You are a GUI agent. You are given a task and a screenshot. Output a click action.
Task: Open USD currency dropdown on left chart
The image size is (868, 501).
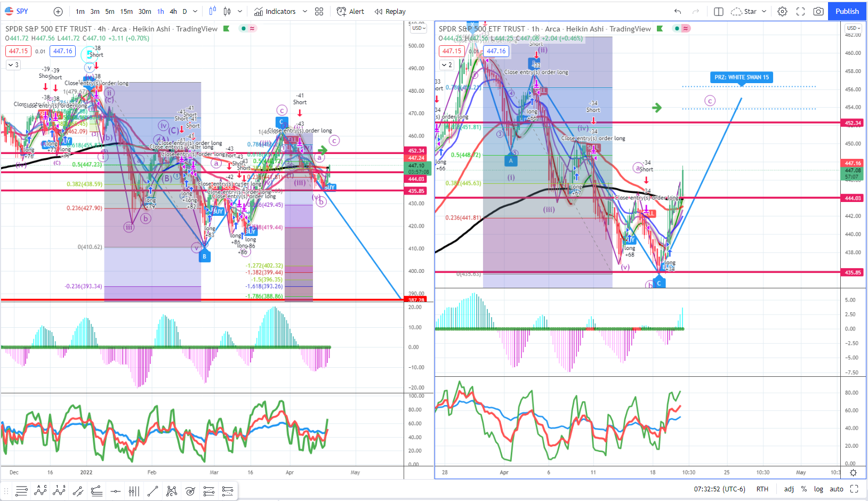[x=419, y=28]
